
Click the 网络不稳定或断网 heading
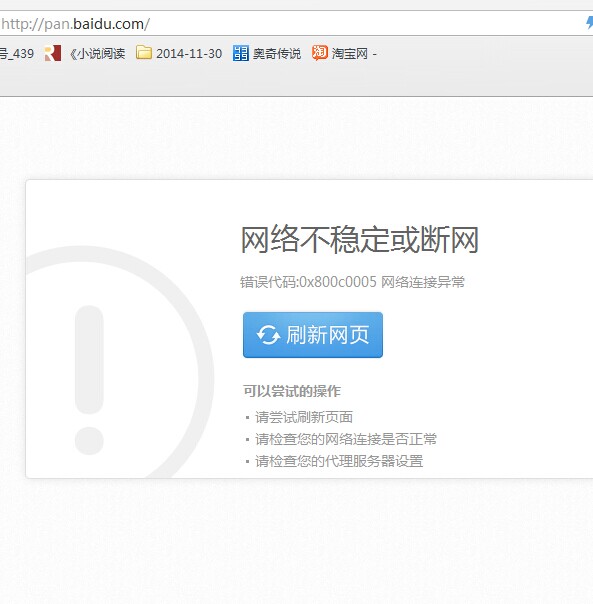click(359, 240)
